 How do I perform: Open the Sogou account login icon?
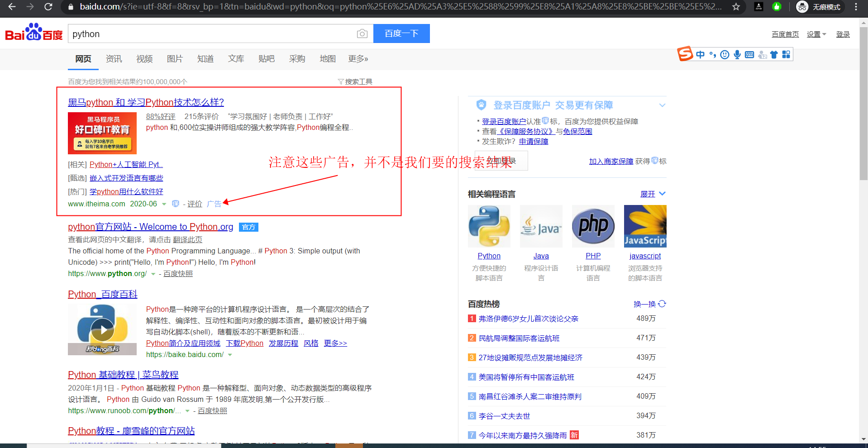point(763,55)
